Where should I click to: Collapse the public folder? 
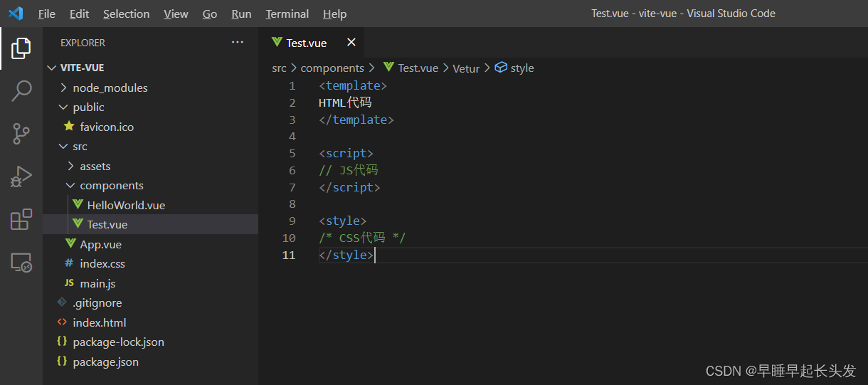(88, 107)
